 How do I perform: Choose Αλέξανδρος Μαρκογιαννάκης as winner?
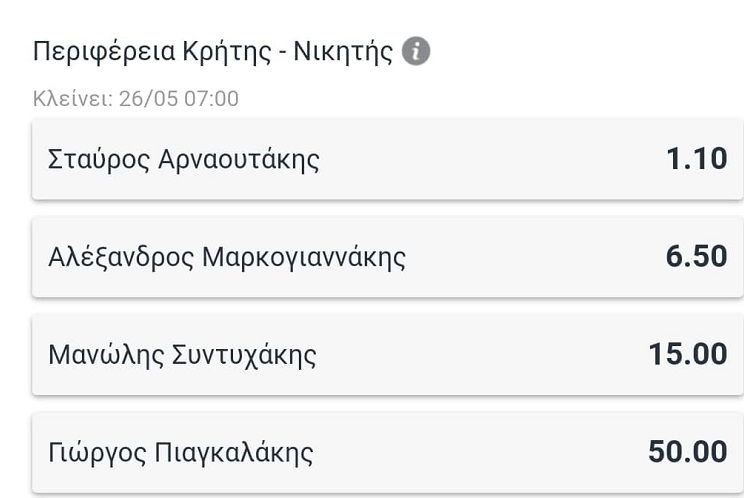tap(387, 257)
